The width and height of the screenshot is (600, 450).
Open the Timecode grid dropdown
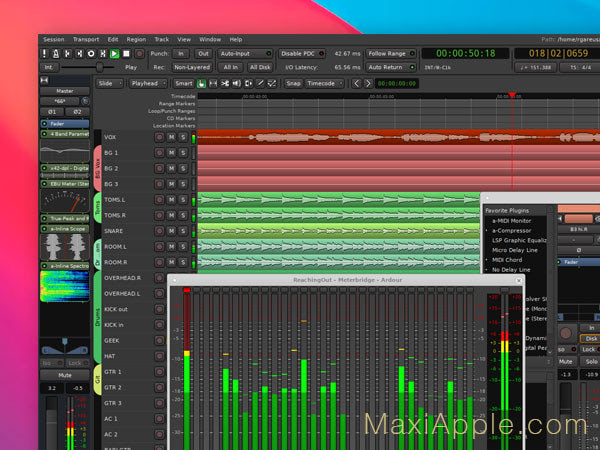coord(324,83)
